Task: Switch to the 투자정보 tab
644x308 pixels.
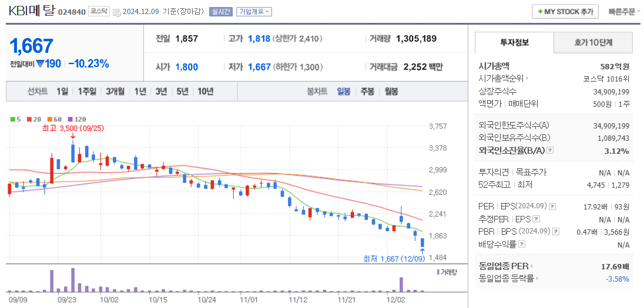Action: tap(514, 42)
